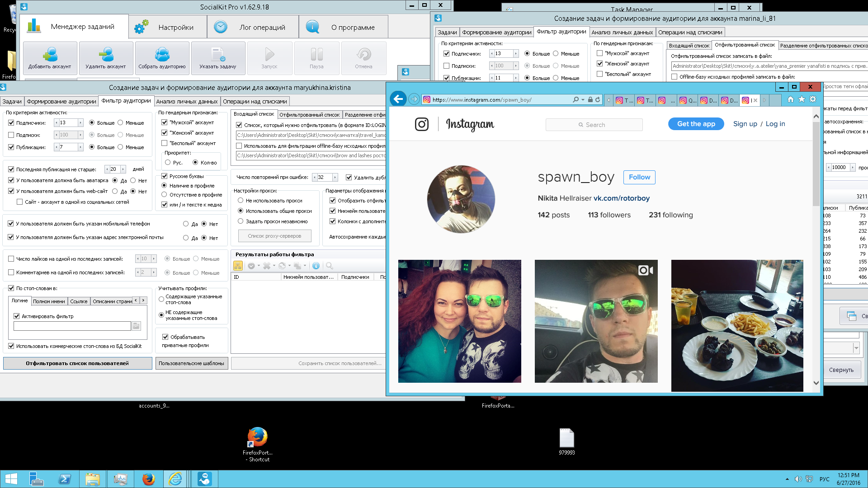Increase days value 20 stepper arrow
Screen dimensions: 868x488
pos(123,169)
